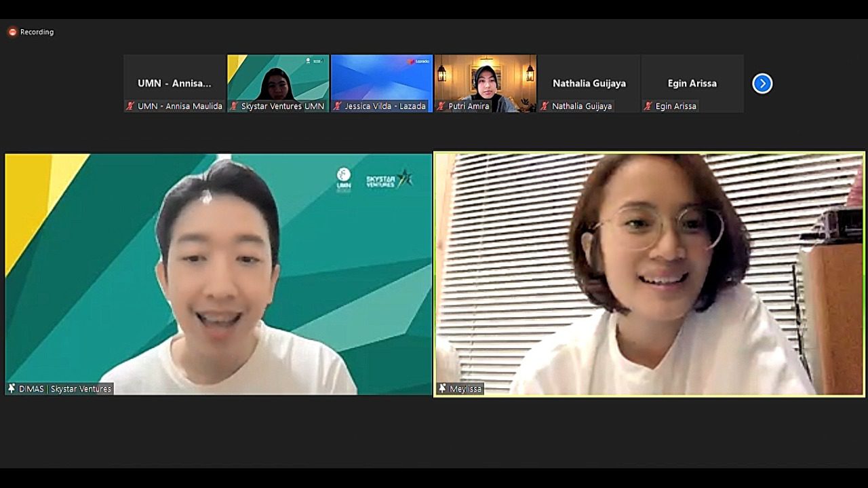Select Jessica Vilda - Lazada thumbnail
The width and height of the screenshot is (868, 488).
(382, 78)
